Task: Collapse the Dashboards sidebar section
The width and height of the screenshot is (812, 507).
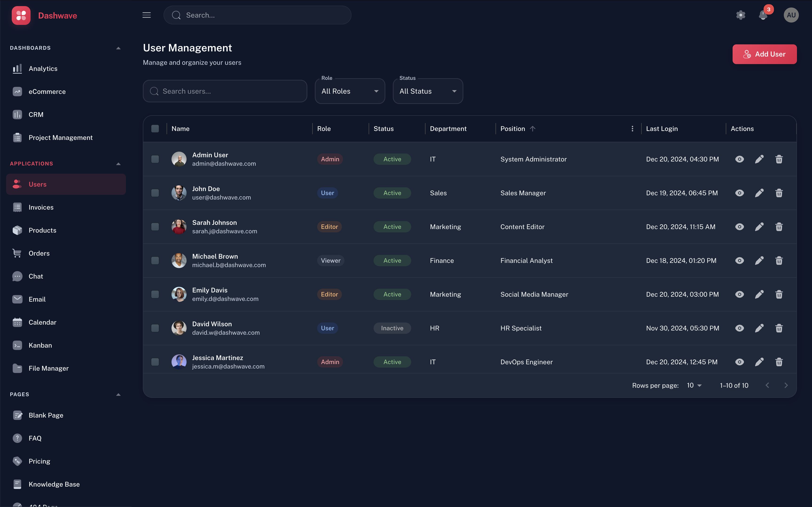Action: coord(118,48)
